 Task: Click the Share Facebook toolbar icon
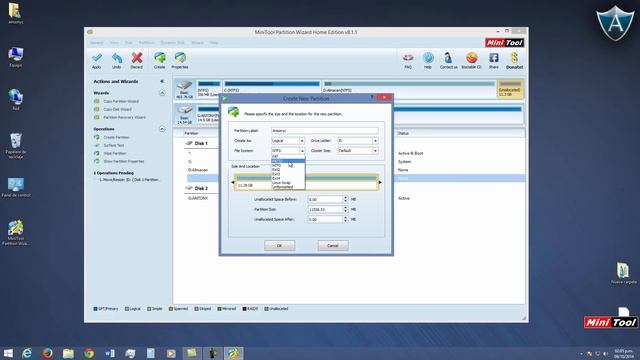point(493,60)
